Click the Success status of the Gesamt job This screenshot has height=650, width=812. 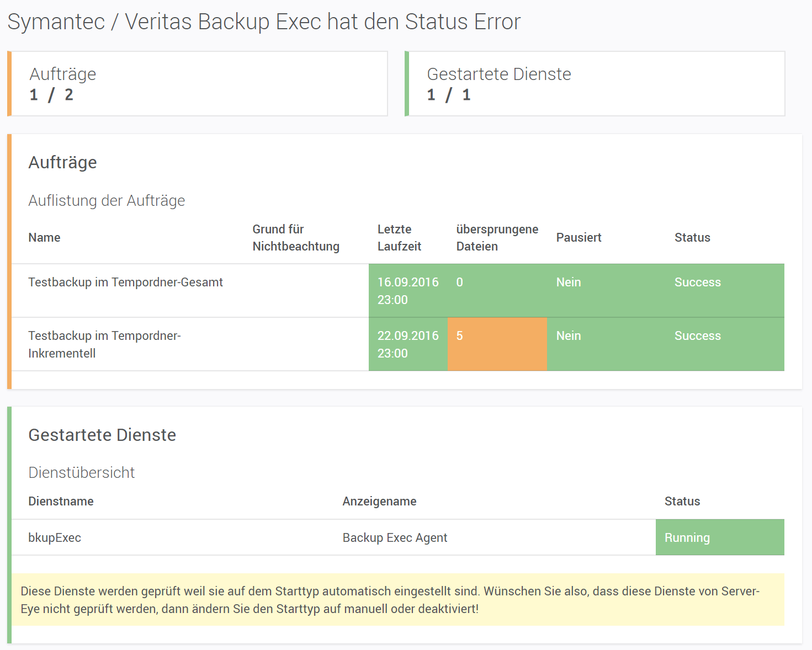pyautogui.click(x=697, y=283)
